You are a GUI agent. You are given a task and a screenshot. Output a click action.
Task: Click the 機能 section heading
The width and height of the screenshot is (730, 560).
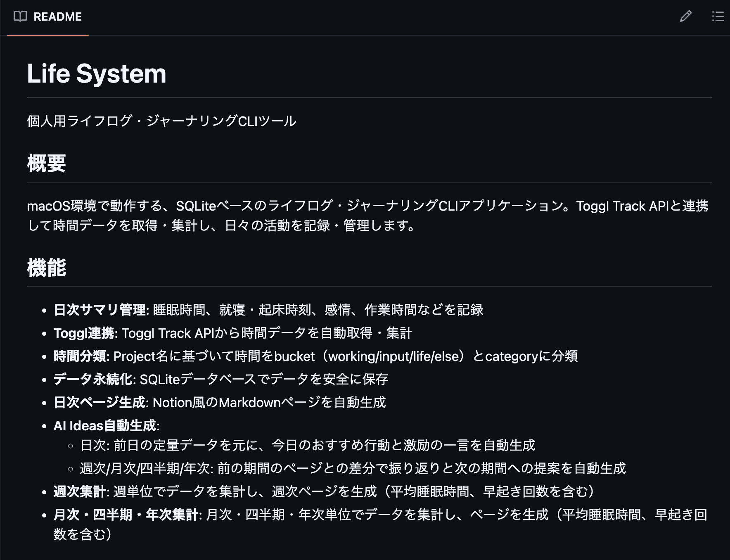click(46, 268)
